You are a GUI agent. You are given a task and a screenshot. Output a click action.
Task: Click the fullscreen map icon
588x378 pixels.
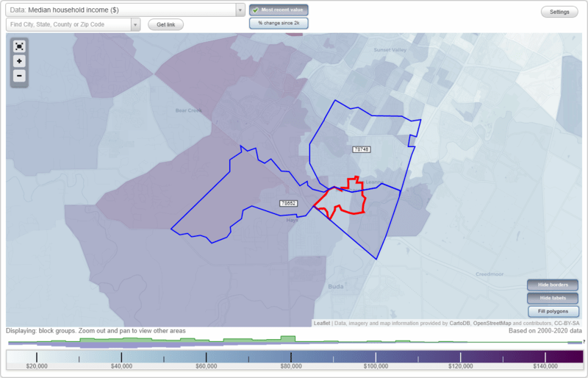click(19, 46)
